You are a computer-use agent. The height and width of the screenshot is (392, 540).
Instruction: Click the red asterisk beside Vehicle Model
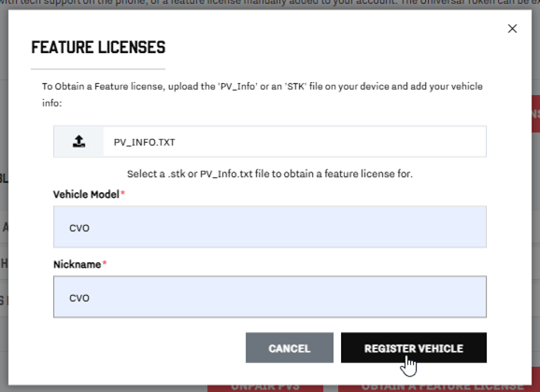click(122, 193)
